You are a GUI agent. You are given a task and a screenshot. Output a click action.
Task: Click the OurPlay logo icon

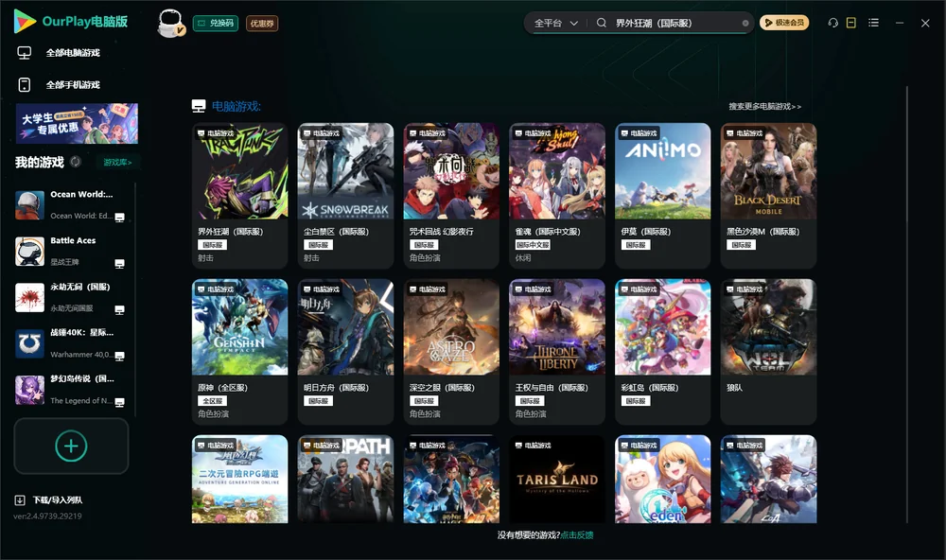tap(25, 22)
